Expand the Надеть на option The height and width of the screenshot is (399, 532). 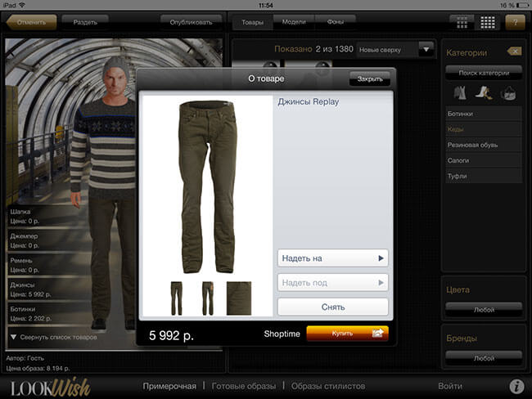[333, 258]
